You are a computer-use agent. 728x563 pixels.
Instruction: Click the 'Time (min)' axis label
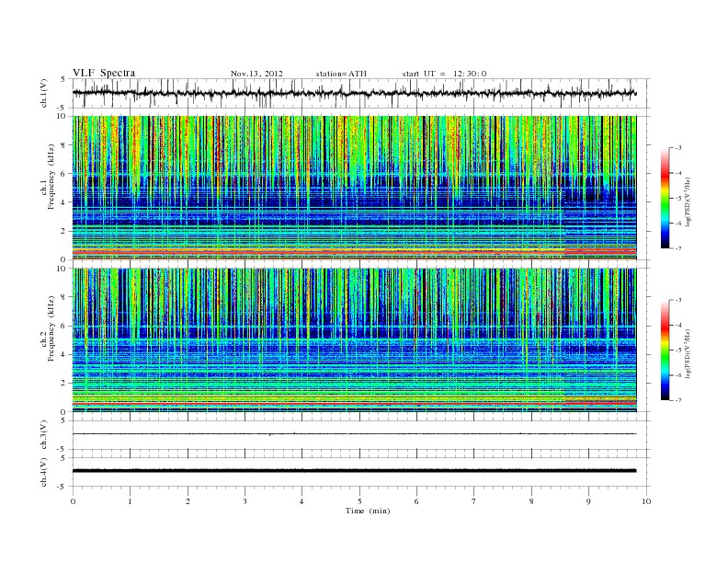368,511
